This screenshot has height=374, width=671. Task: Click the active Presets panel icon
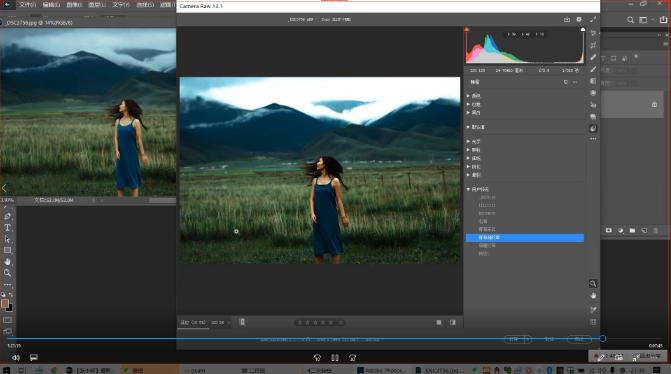click(x=593, y=128)
